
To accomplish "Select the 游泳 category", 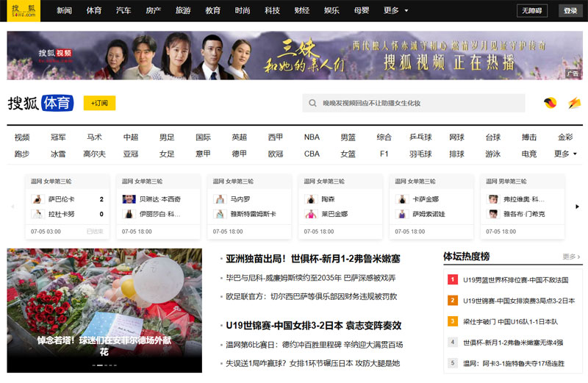I will [x=492, y=154].
